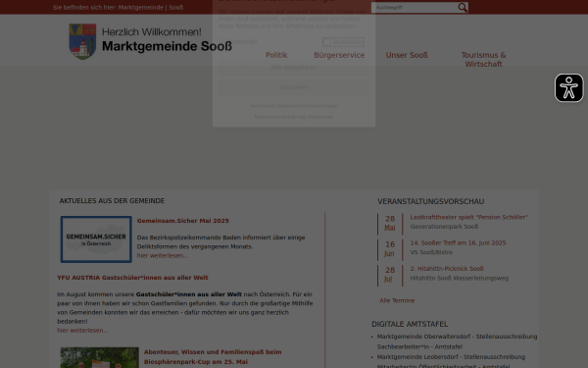The width and height of the screenshot is (588, 368).
Task: Focus the Suchbegriff search field
Action: pyautogui.click(x=415, y=8)
